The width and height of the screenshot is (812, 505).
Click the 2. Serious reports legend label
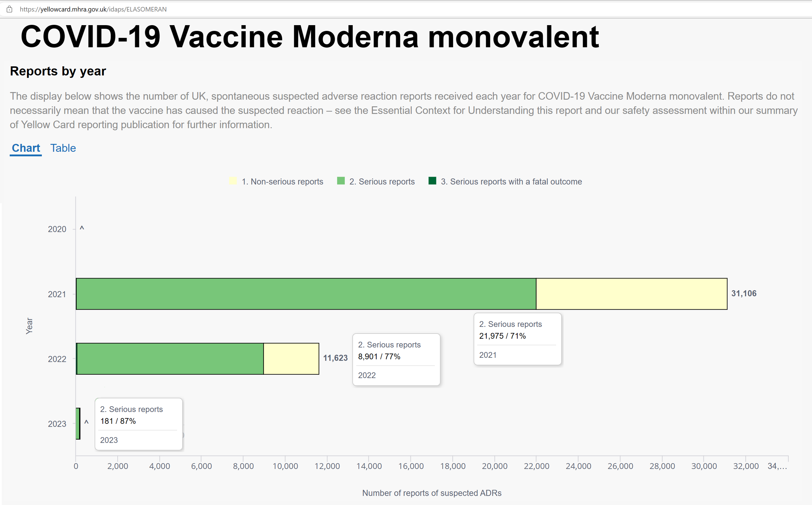pyautogui.click(x=382, y=181)
